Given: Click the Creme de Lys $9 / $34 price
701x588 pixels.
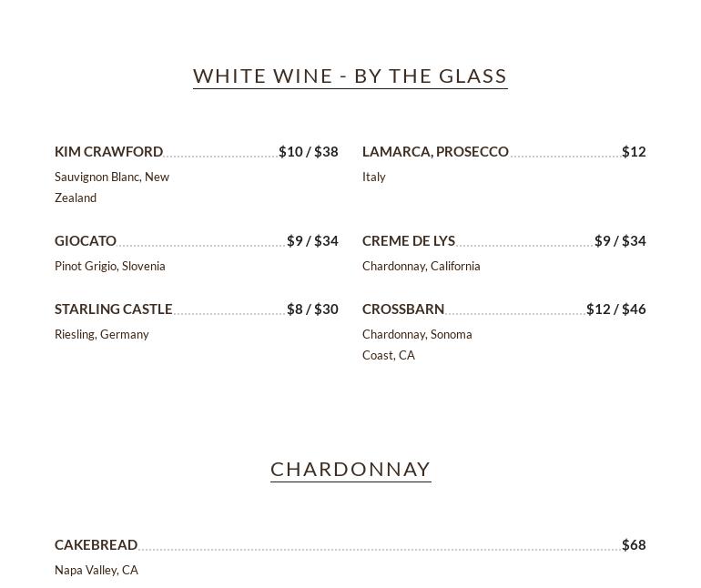Looking at the screenshot, I should [620, 241].
